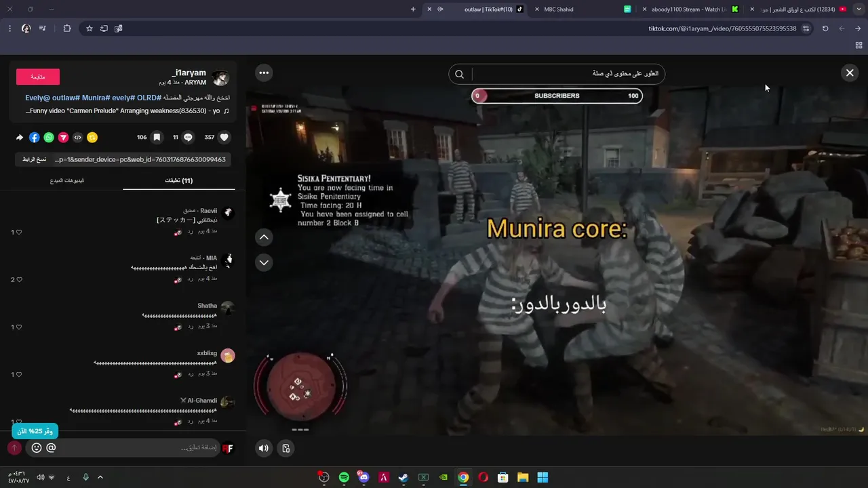This screenshot has width=868, height=488.
Task: Click the TikTok URL in address bar
Action: 722,28
